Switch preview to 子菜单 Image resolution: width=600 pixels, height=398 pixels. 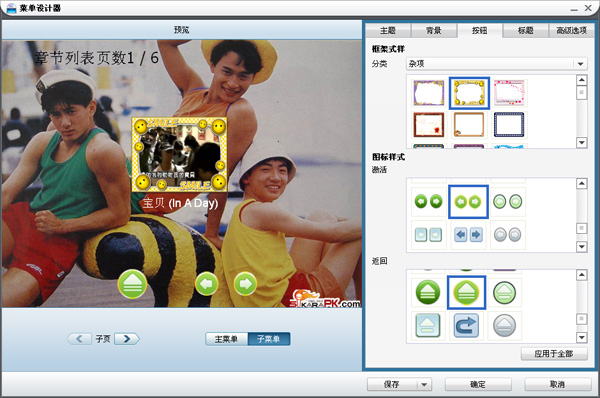point(269,339)
